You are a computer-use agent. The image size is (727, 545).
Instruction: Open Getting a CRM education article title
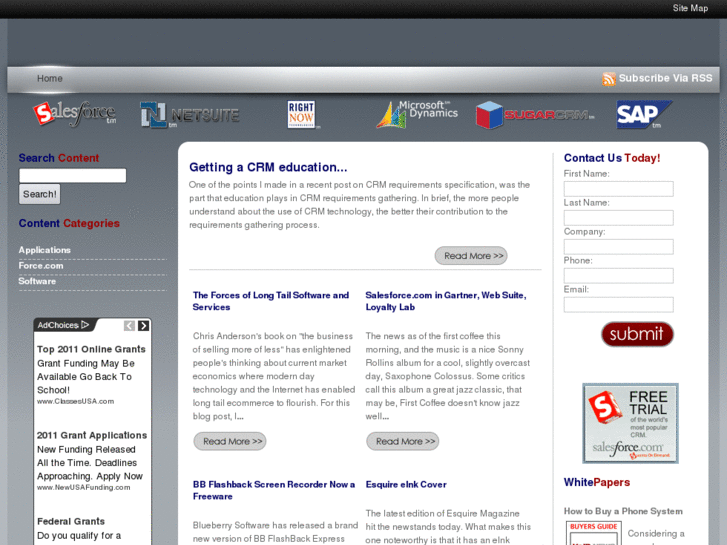pos(268,167)
